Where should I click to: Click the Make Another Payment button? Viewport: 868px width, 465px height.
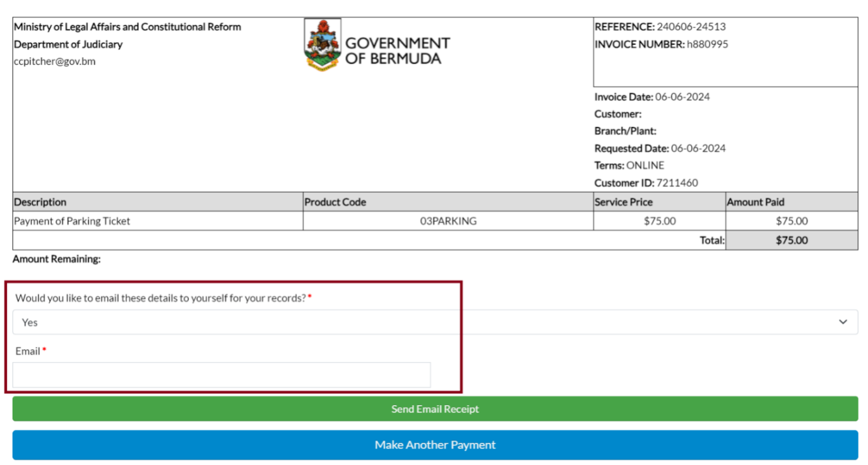click(x=435, y=445)
